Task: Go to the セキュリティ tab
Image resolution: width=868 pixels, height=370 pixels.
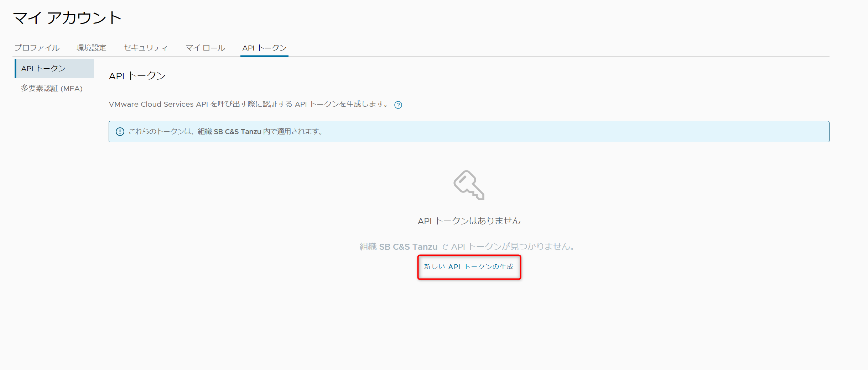Action: click(146, 48)
